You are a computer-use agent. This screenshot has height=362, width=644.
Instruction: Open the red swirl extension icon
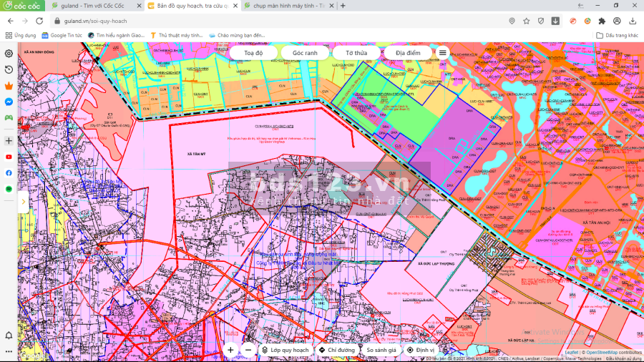[x=573, y=21]
